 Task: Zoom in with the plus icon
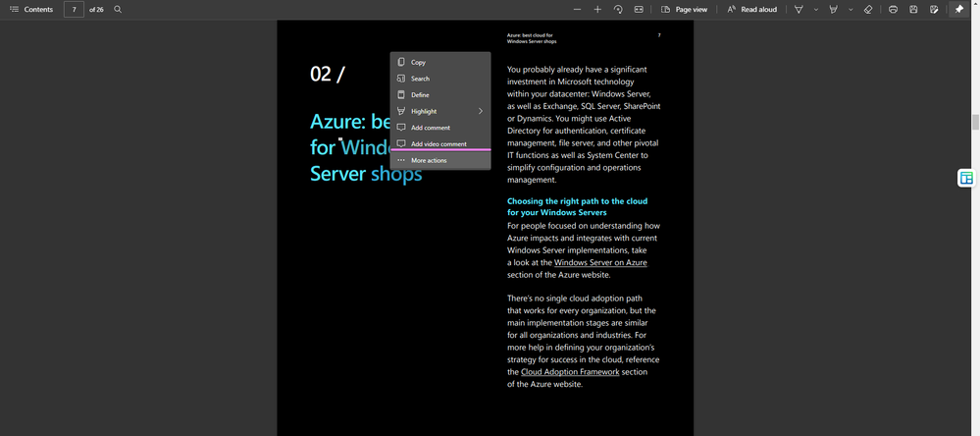tap(597, 10)
